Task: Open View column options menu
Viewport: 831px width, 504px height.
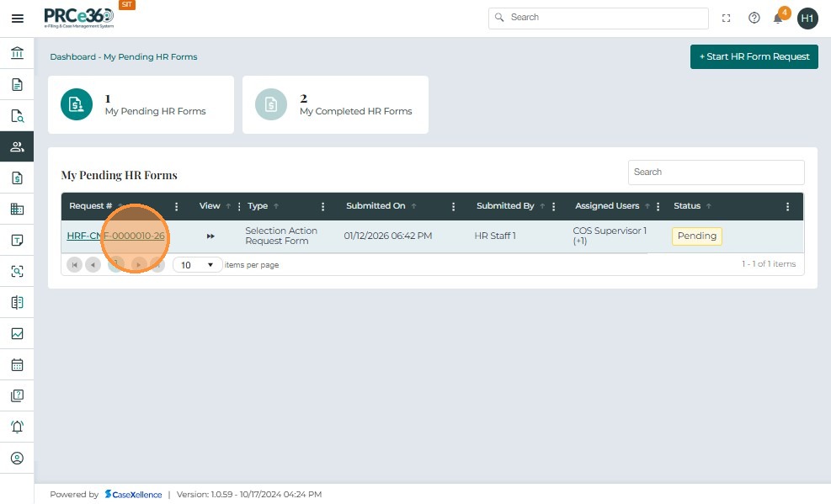Action: [x=239, y=206]
